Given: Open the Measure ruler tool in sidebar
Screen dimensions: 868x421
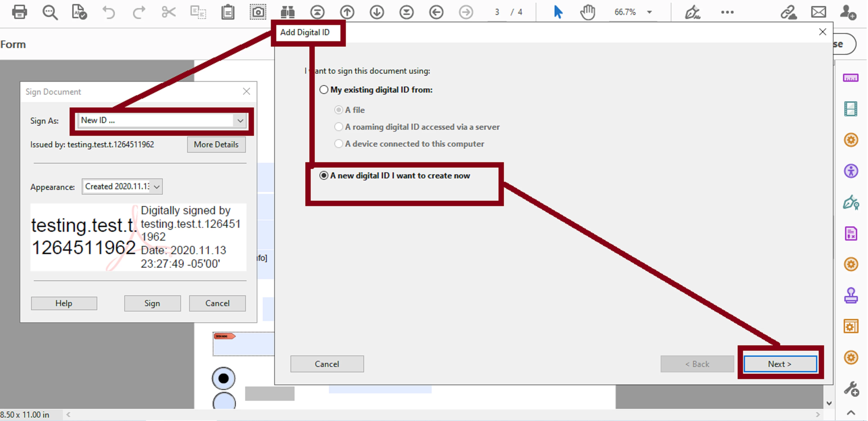Looking at the screenshot, I should coord(850,78).
